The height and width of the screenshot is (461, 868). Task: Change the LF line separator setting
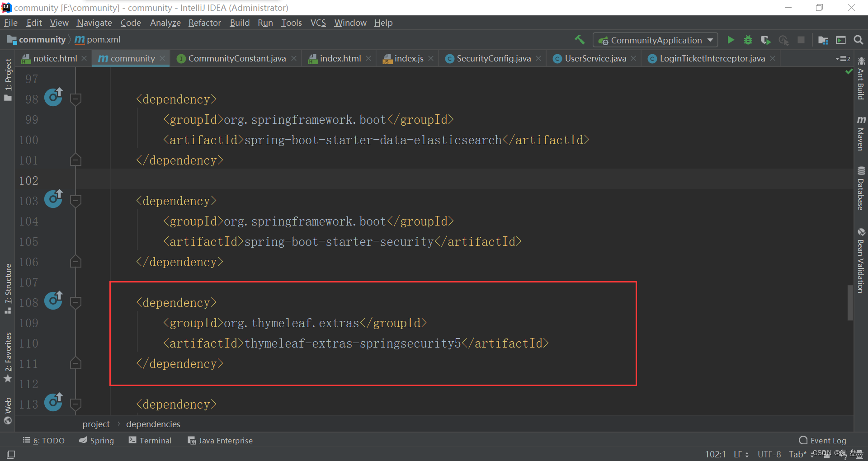741,454
